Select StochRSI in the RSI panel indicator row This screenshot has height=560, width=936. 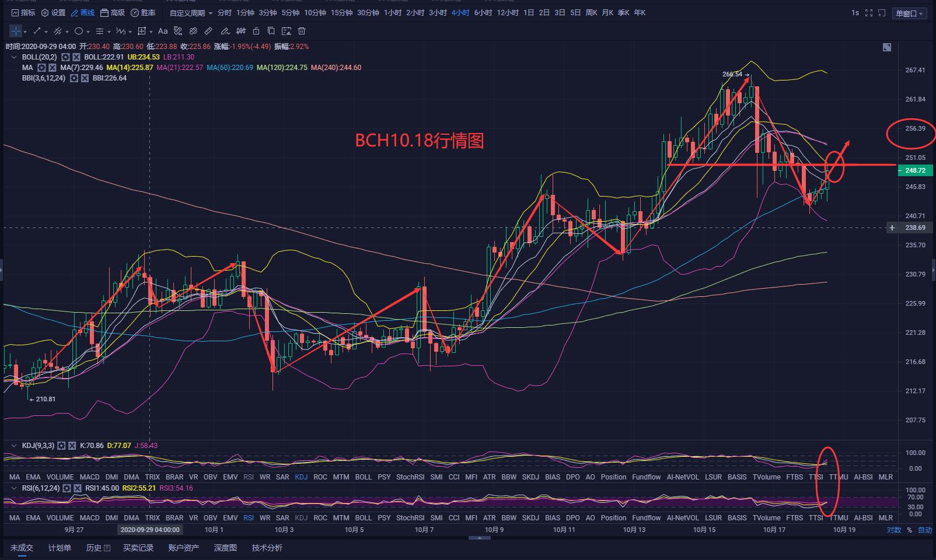point(410,518)
